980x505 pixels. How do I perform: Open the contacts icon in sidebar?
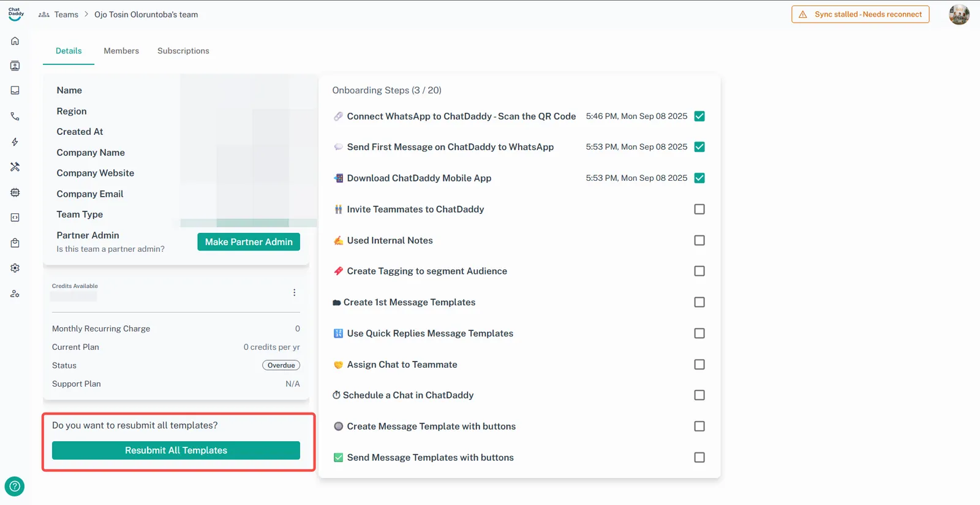(15, 66)
